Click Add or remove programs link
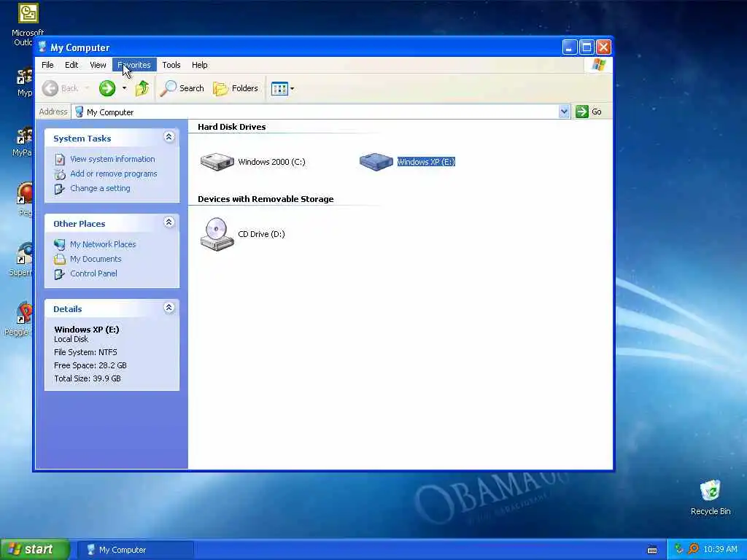The image size is (747, 560). tap(113, 174)
